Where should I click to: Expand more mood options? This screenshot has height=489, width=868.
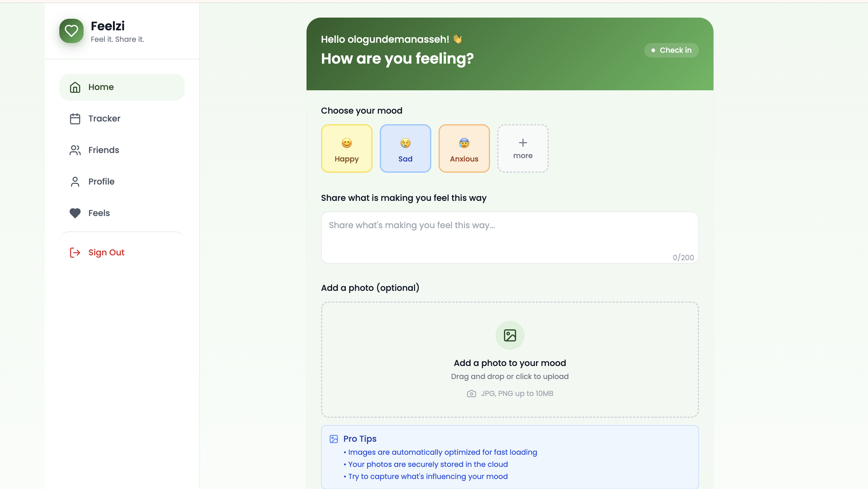point(523,149)
